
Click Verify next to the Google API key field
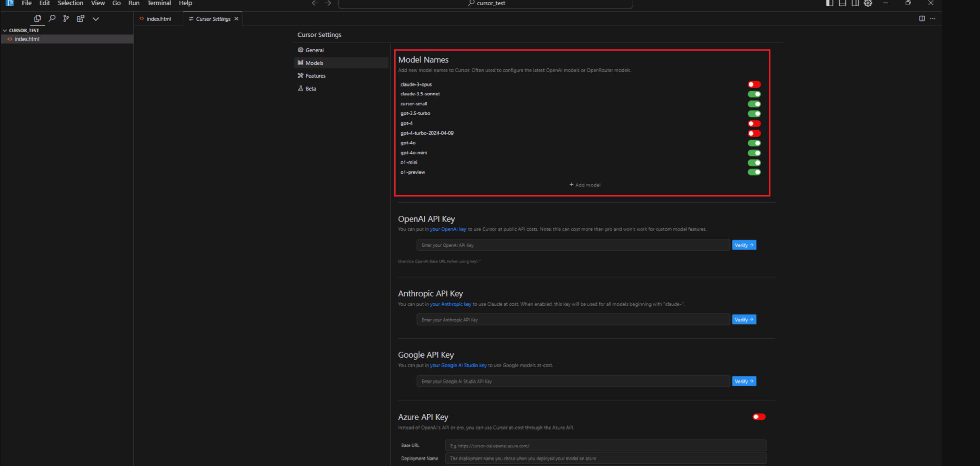744,381
